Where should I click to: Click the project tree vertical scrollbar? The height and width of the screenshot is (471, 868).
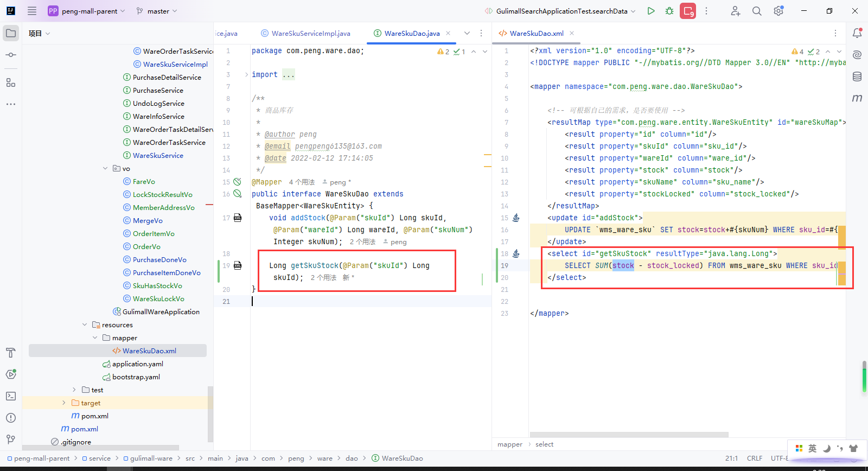pos(210,415)
